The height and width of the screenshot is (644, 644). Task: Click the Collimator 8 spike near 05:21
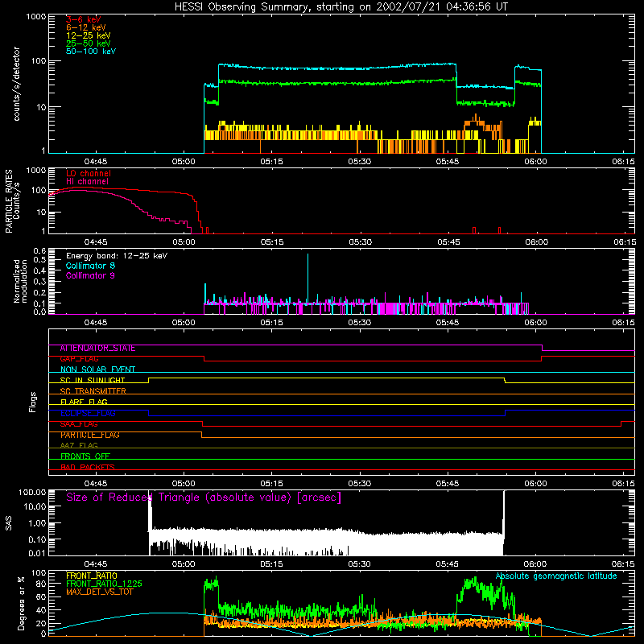pos(308,278)
